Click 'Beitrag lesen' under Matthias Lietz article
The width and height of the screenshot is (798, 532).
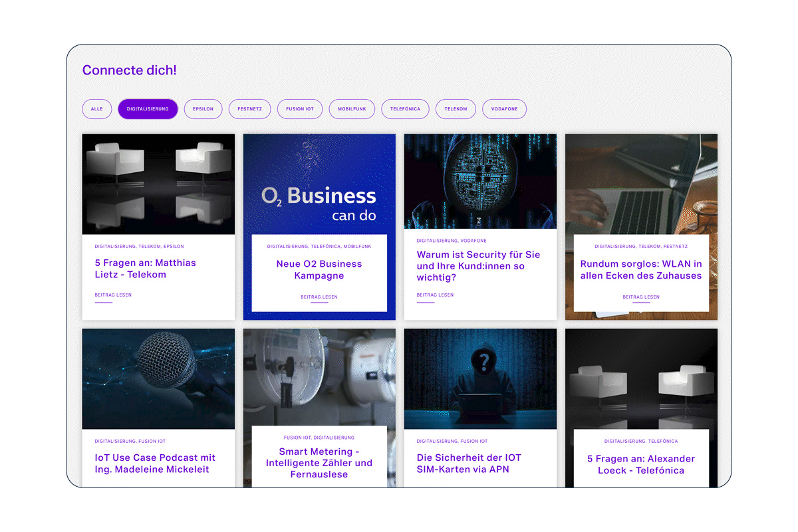pyautogui.click(x=114, y=295)
